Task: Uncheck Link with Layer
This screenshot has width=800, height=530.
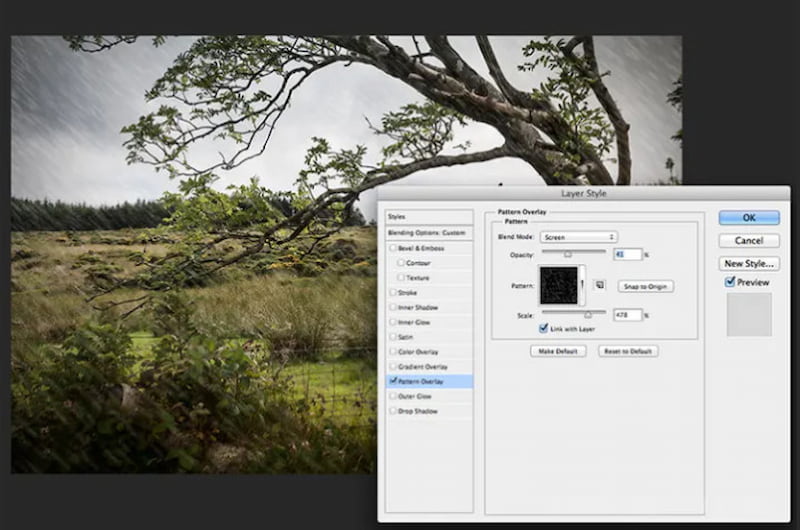Action: 544,329
